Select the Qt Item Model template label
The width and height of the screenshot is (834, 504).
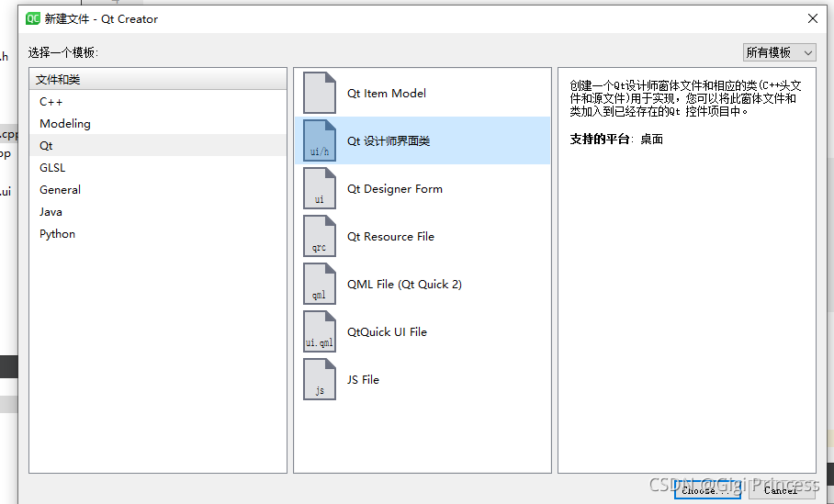click(x=387, y=93)
